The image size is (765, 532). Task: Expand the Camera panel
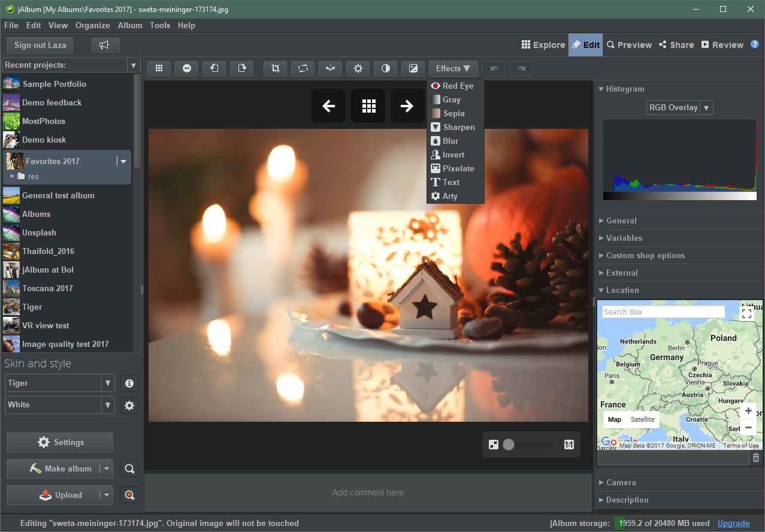coord(601,482)
